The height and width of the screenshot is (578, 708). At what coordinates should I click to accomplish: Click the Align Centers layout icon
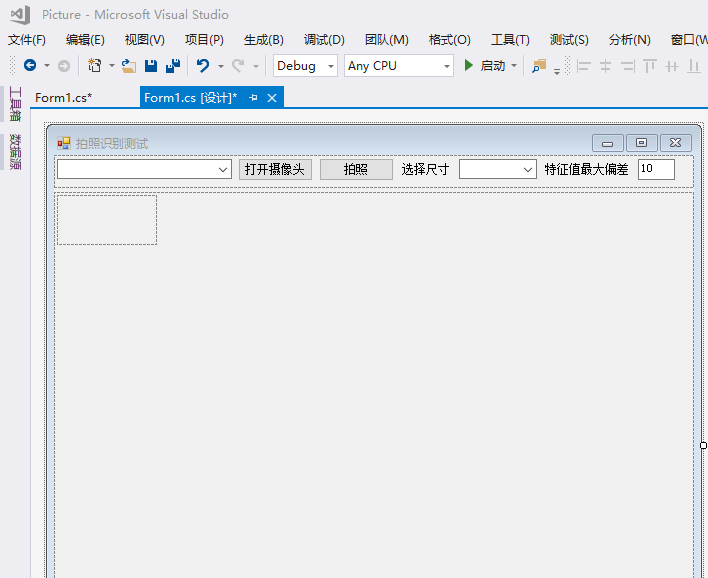click(605, 66)
